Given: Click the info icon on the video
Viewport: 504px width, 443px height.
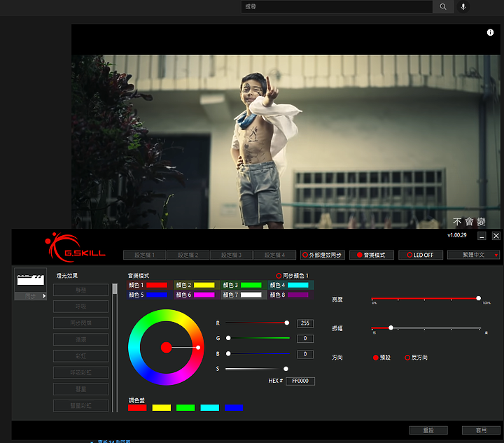Looking at the screenshot, I should click(490, 32).
